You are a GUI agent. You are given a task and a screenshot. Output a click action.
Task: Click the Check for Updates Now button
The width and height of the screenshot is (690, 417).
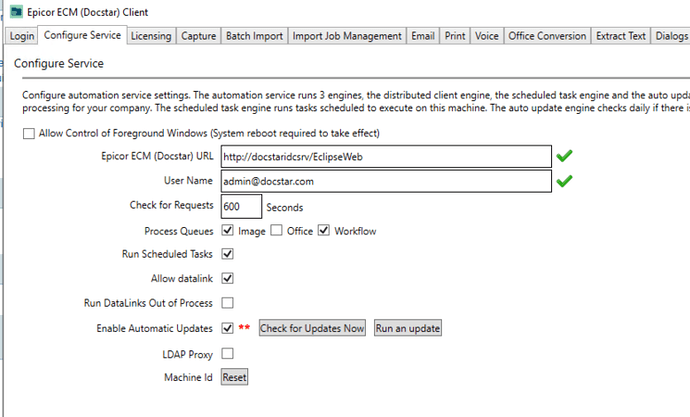coord(312,328)
